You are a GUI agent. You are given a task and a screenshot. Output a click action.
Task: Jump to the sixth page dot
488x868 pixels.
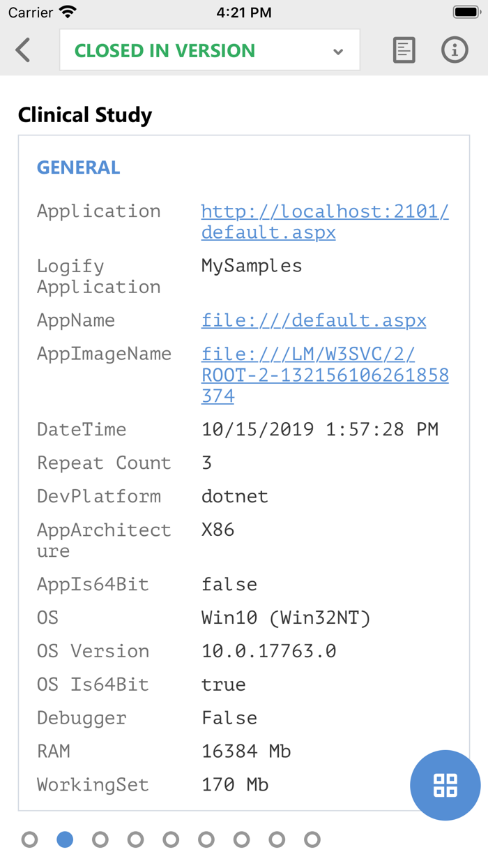[x=206, y=839]
